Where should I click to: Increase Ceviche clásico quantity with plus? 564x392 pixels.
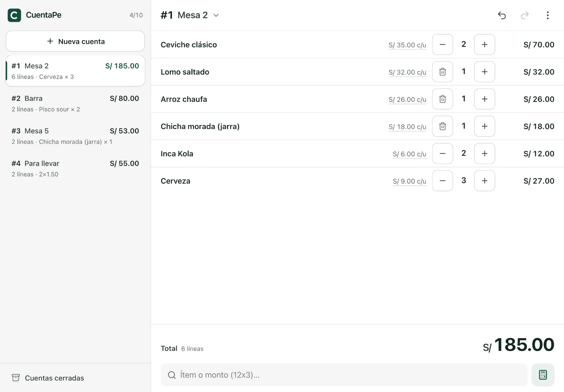pos(484,44)
